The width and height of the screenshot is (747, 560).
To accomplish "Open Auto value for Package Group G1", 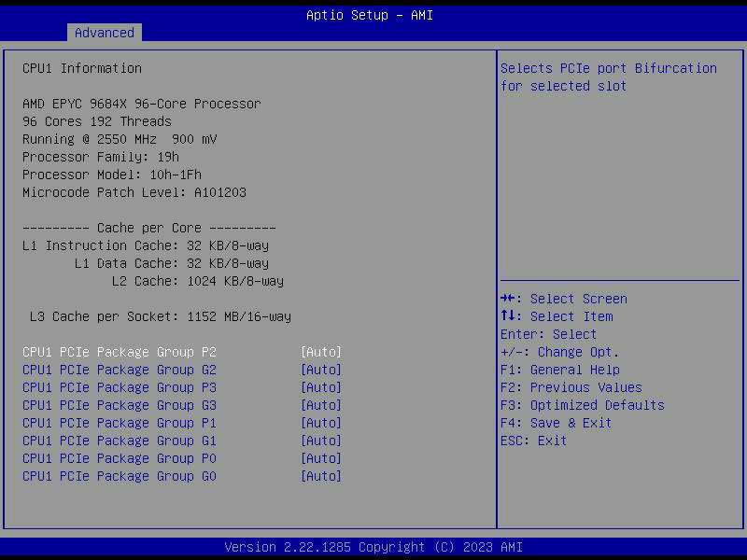I will (x=321, y=441).
